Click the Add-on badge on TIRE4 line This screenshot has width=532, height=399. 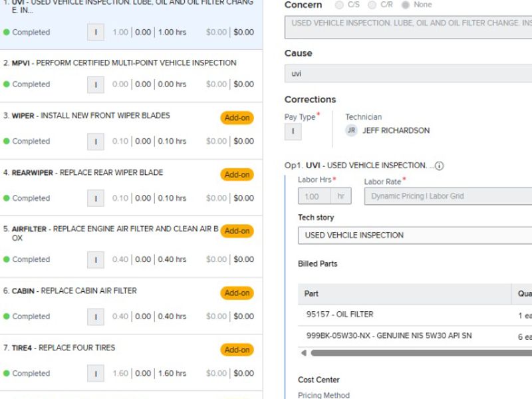click(237, 350)
